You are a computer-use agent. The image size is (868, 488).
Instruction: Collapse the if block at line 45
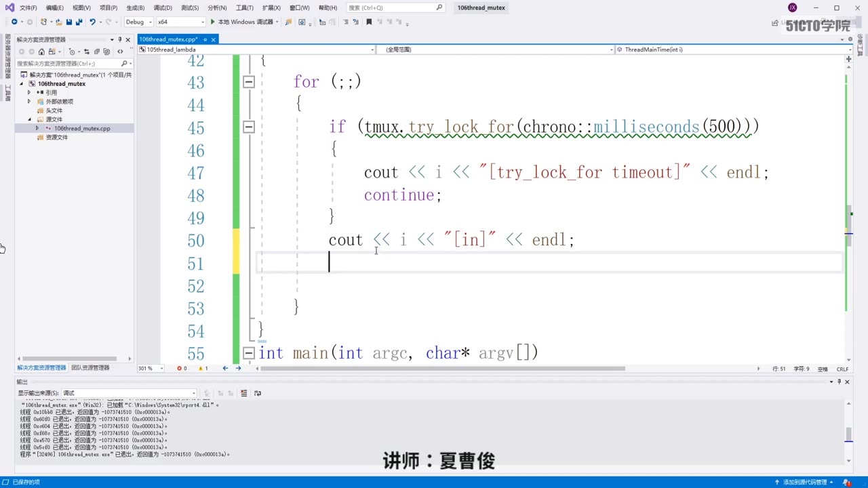pyautogui.click(x=249, y=127)
